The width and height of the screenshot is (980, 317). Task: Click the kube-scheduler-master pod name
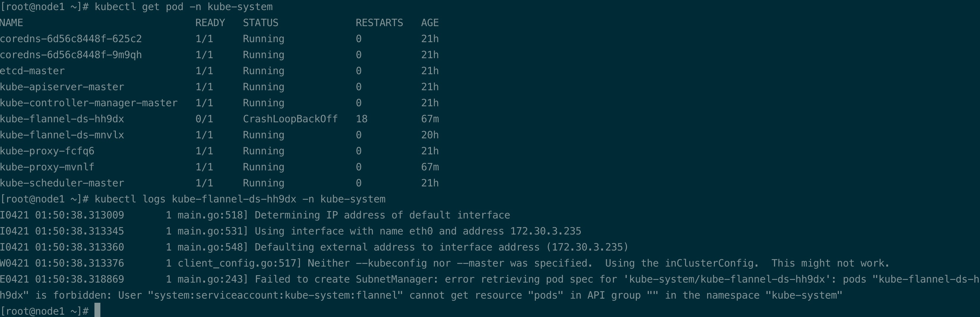(62, 183)
